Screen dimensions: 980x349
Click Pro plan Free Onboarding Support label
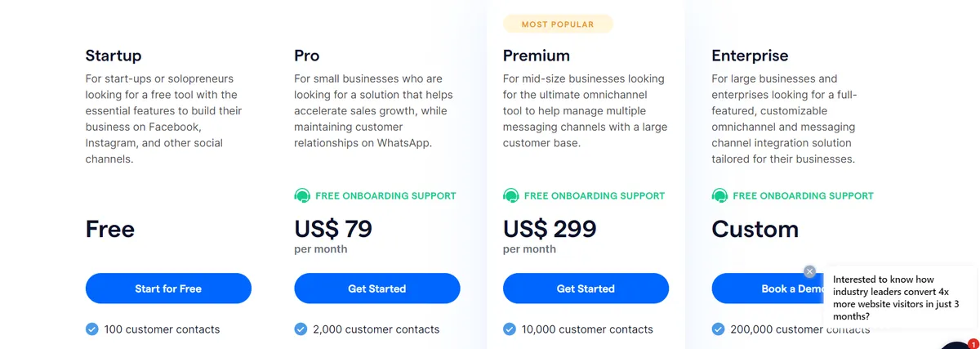pos(385,196)
